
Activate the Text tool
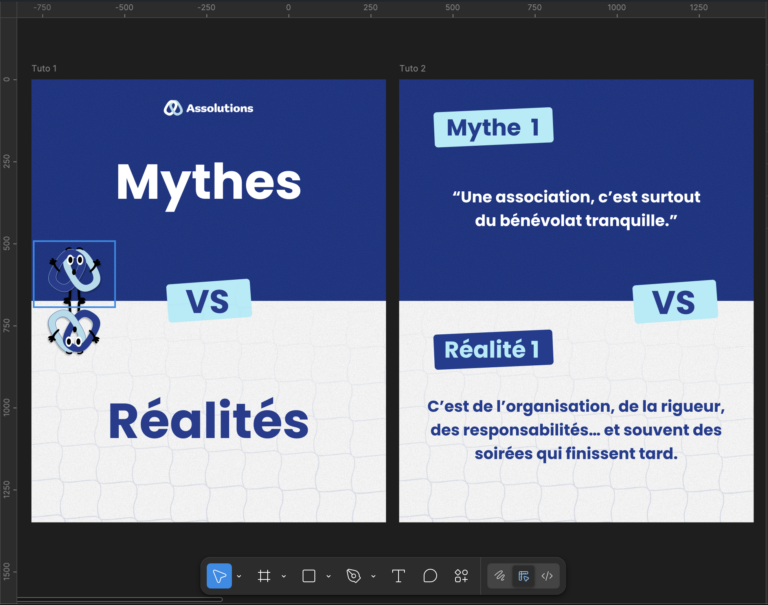tap(398, 576)
